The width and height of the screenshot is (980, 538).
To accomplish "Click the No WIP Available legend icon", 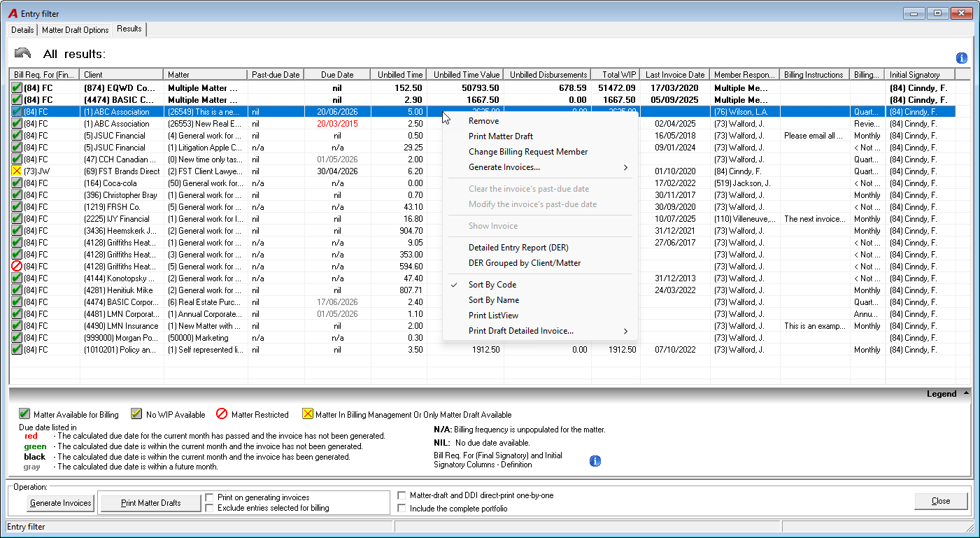I will [x=137, y=414].
